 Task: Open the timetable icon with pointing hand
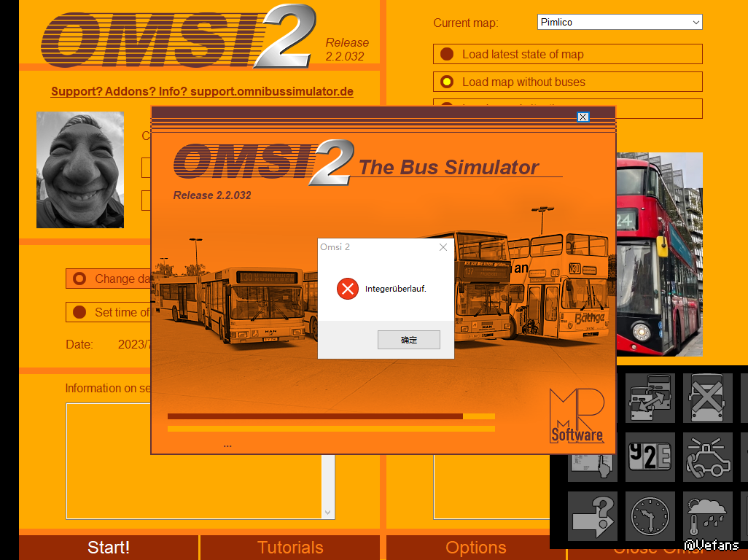pyautogui.click(x=593, y=467)
